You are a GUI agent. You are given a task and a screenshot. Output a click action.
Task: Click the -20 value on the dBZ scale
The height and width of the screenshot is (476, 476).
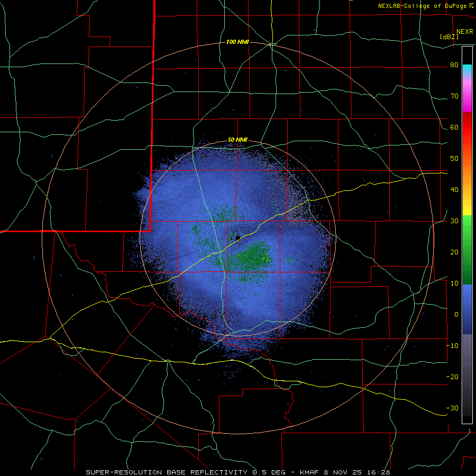click(x=453, y=377)
